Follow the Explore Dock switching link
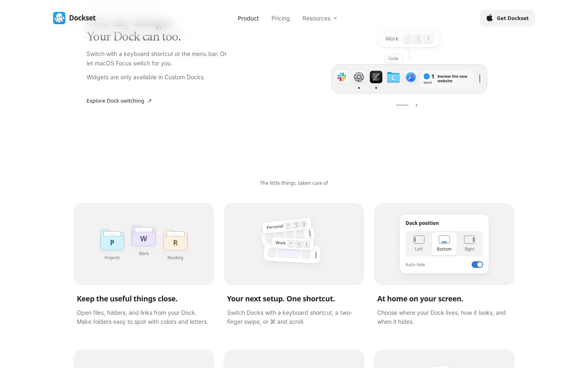Screen dimensions: 588x368 (119, 101)
